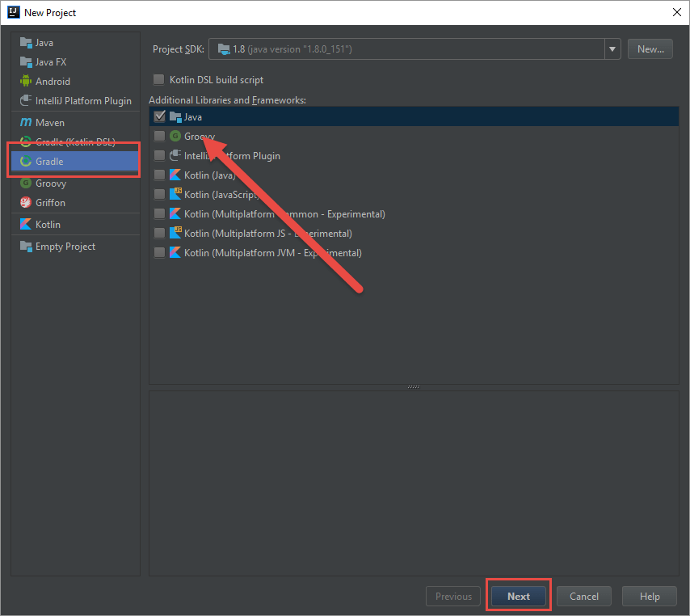This screenshot has width=690, height=616.
Task: Enable the Groovy library checkbox
Action: coord(159,136)
